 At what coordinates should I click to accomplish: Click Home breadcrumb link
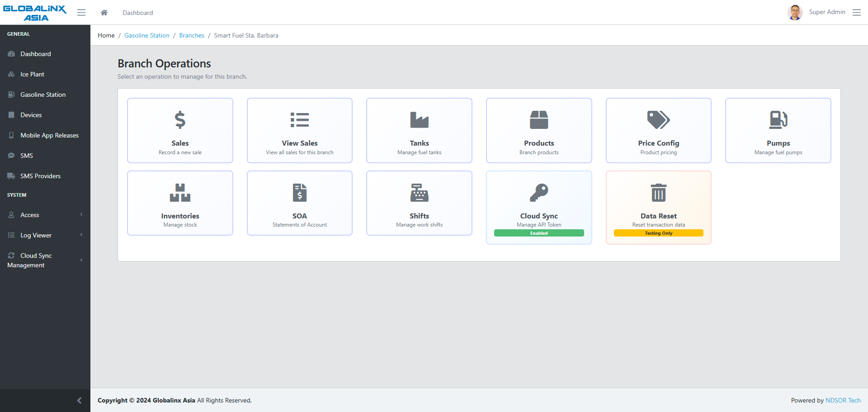(106, 35)
